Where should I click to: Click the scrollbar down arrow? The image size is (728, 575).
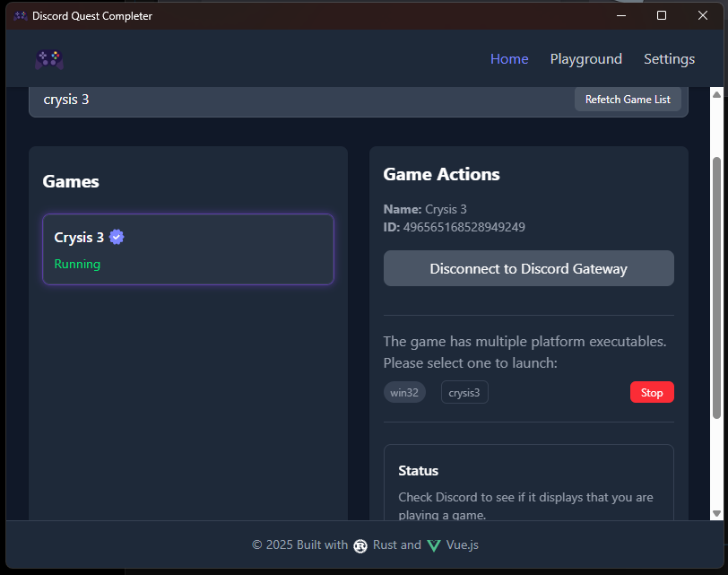(x=716, y=513)
